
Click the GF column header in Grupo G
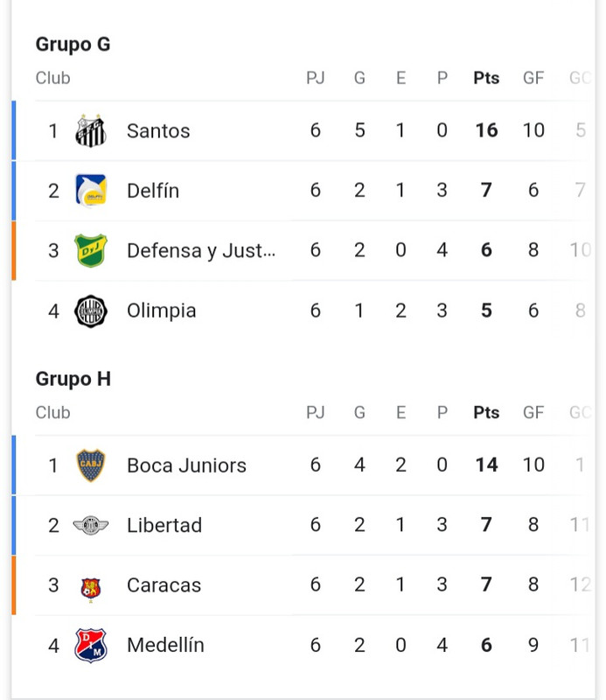coord(533,78)
